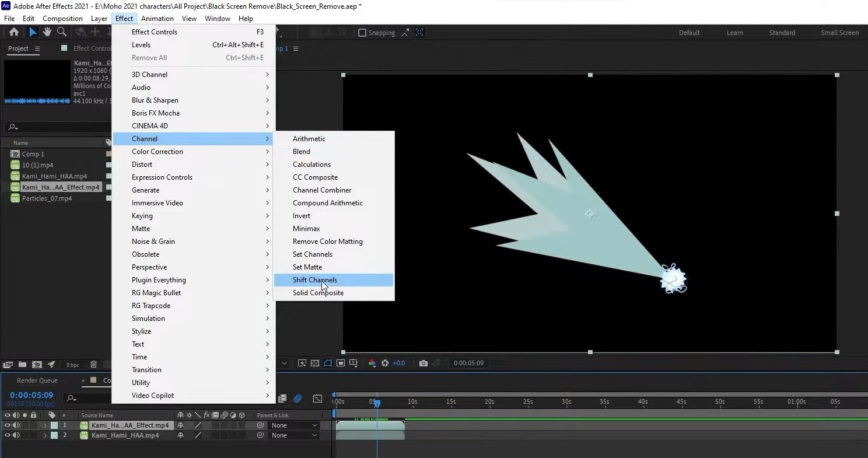Switch to the Standard workspace
Screen dimensions: 868x458
782,33
